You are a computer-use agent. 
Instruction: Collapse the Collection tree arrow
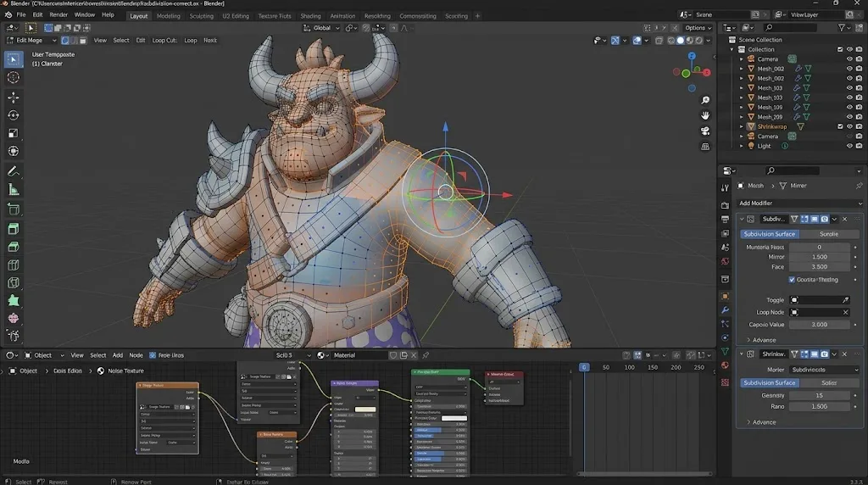pyautogui.click(x=732, y=49)
